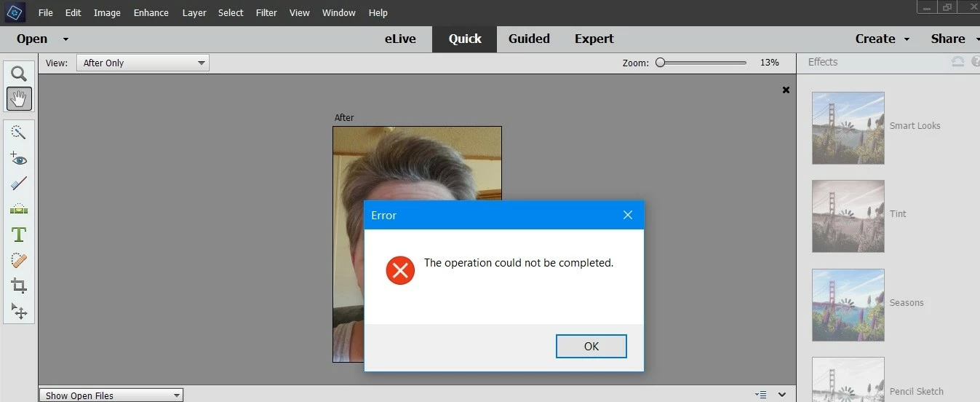
Task: Click the Open button
Action: pos(32,39)
